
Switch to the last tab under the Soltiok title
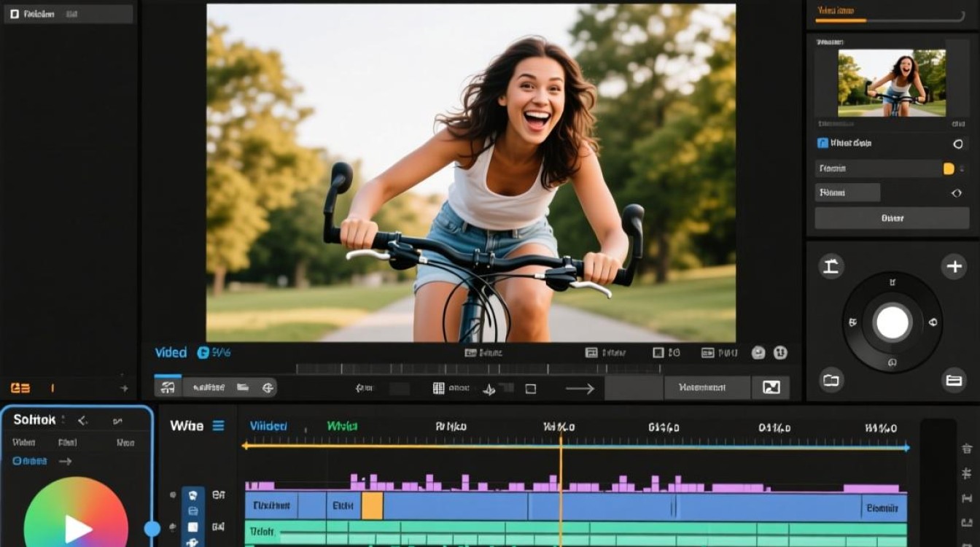coord(125,442)
